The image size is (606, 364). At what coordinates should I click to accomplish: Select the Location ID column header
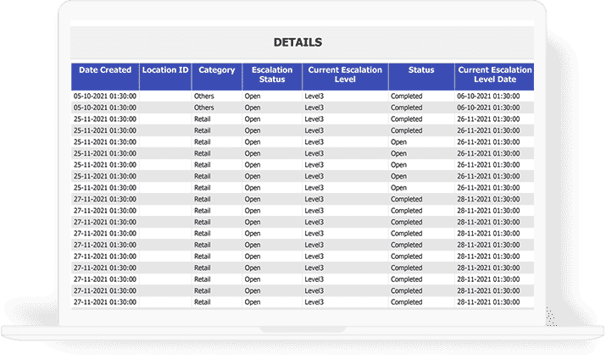coord(165,76)
